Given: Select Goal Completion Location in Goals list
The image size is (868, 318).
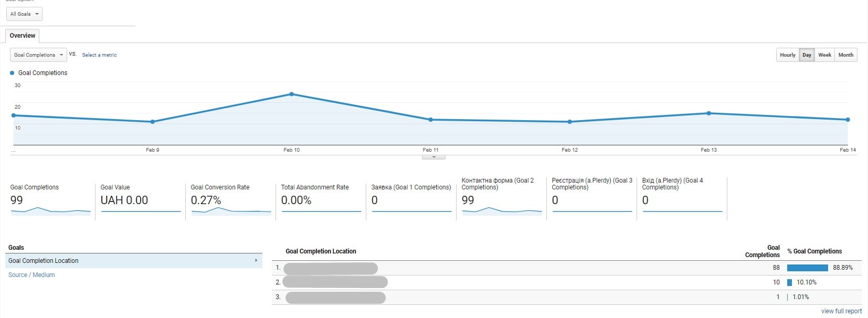Looking at the screenshot, I should click(x=134, y=261).
